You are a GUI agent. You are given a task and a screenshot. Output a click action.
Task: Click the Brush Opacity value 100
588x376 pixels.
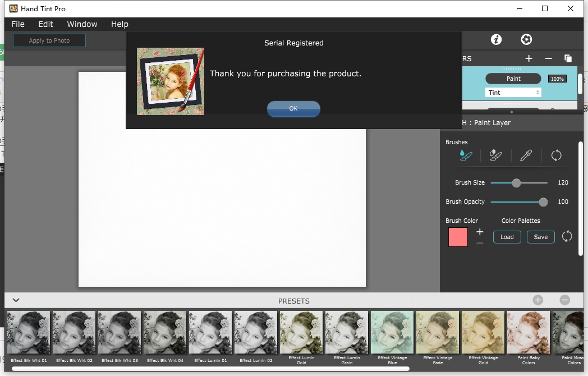(563, 201)
